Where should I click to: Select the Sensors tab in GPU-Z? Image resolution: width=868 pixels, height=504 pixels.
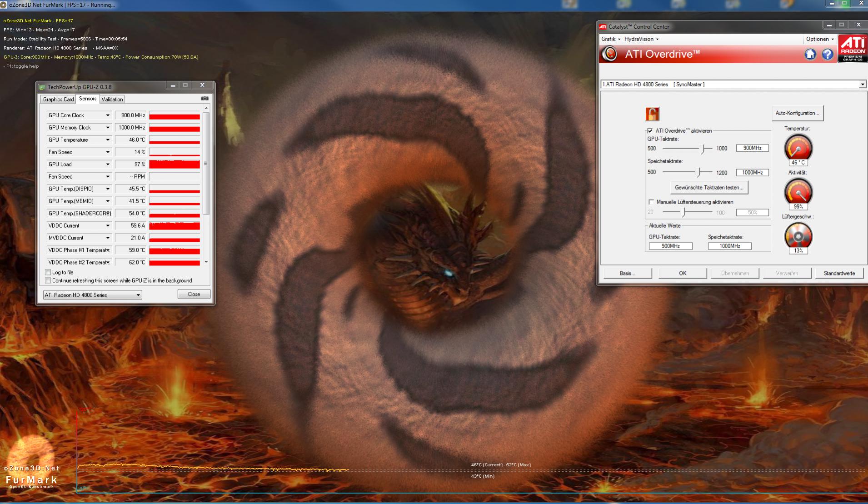tap(88, 99)
